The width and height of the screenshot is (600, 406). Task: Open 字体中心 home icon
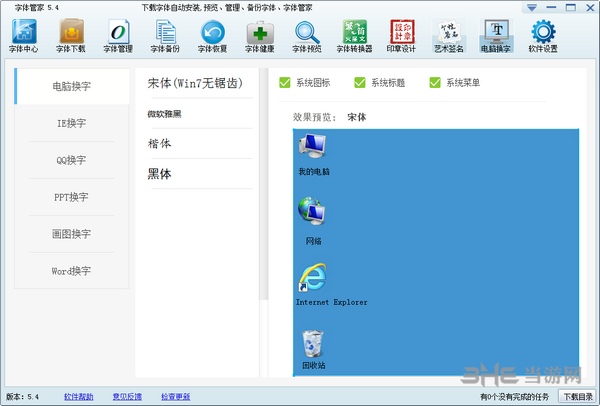pyautogui.click(x=24, y=35)
